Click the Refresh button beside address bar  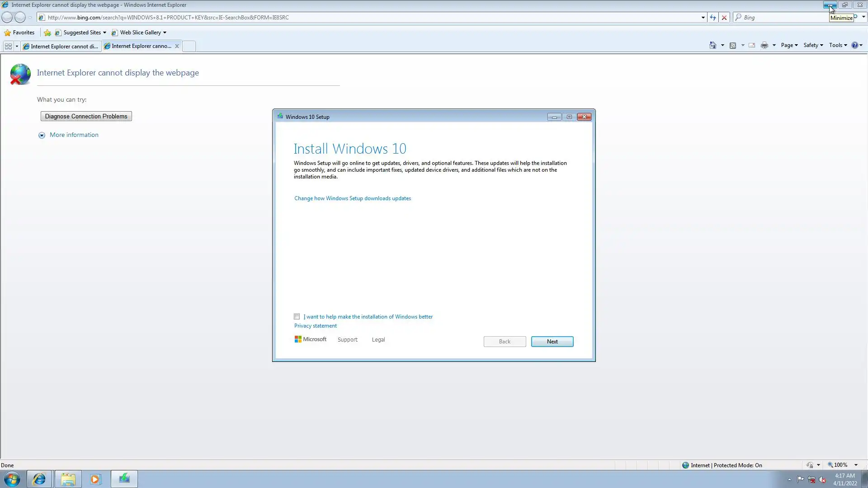click(x=713, y=18)
